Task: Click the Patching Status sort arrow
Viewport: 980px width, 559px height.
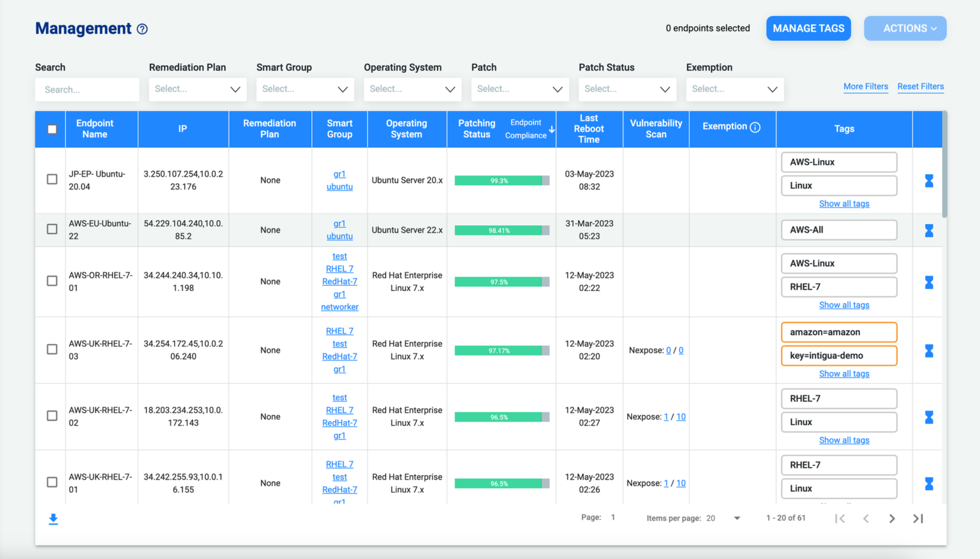Action: click(x=552, y=130)
